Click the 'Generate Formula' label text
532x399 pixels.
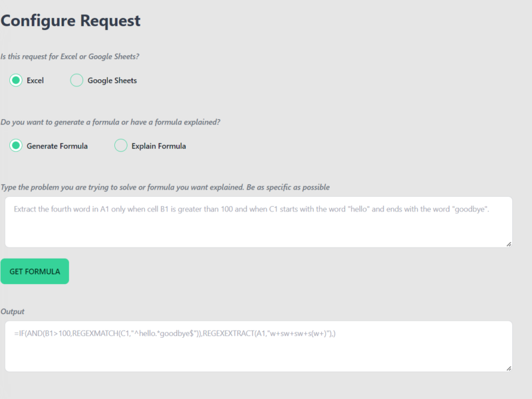point(57,146)
